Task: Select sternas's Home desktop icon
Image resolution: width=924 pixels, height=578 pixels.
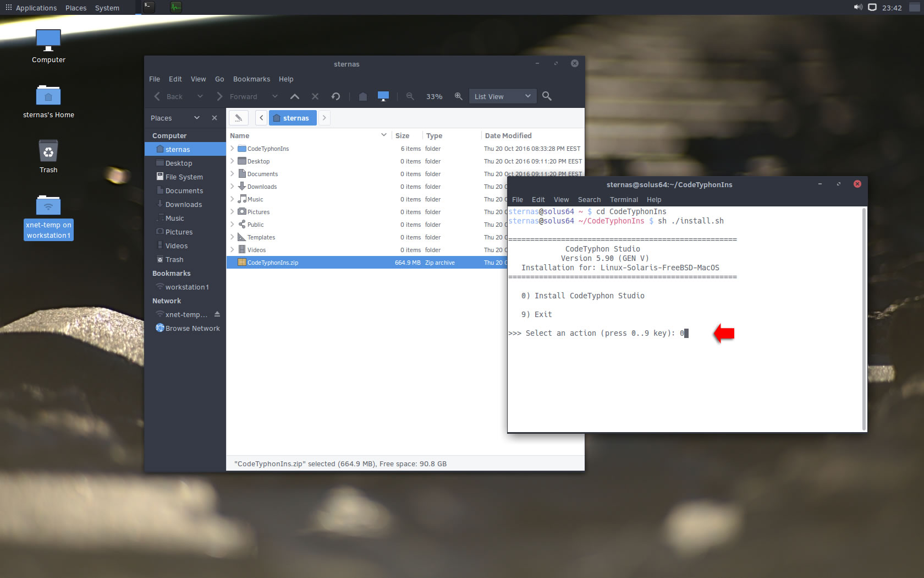Action: tap(48, 102)
